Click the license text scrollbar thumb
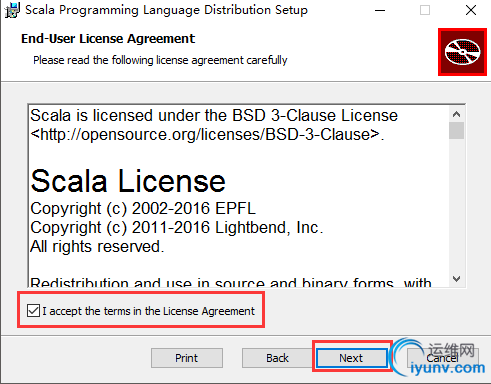 click(x=456, y=130)
